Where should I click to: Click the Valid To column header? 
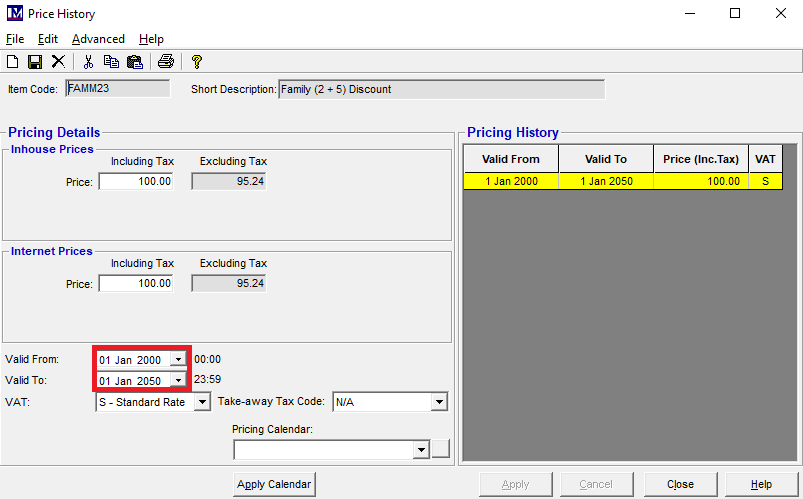[x=606, y=159]
